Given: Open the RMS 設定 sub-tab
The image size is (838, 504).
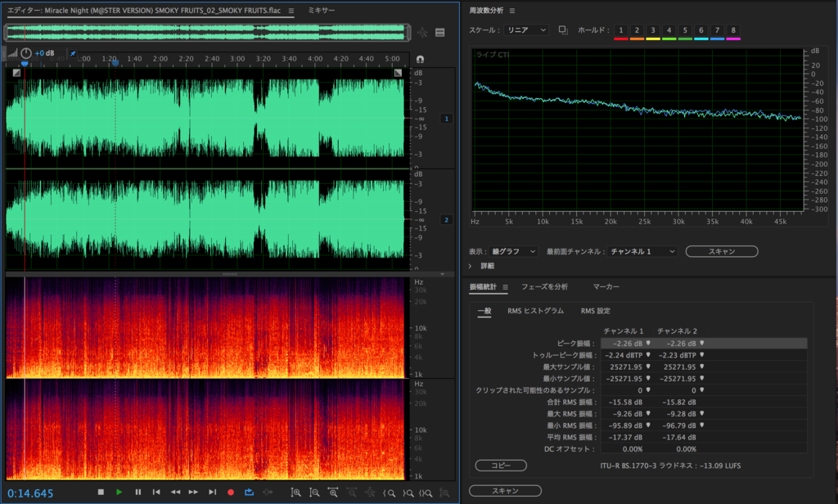Looking at the screenshot, I should (596, 311).
